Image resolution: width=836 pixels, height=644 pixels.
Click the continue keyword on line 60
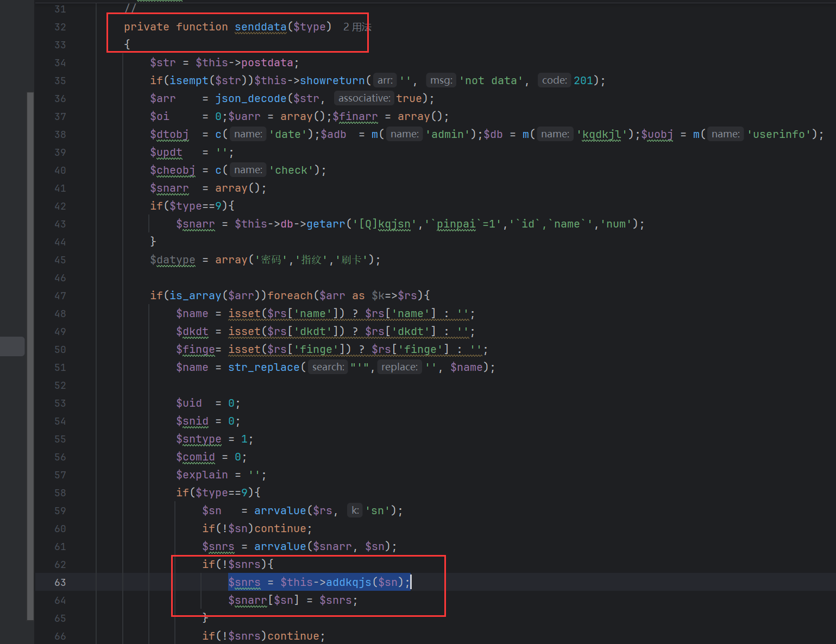tap(280, 528)
